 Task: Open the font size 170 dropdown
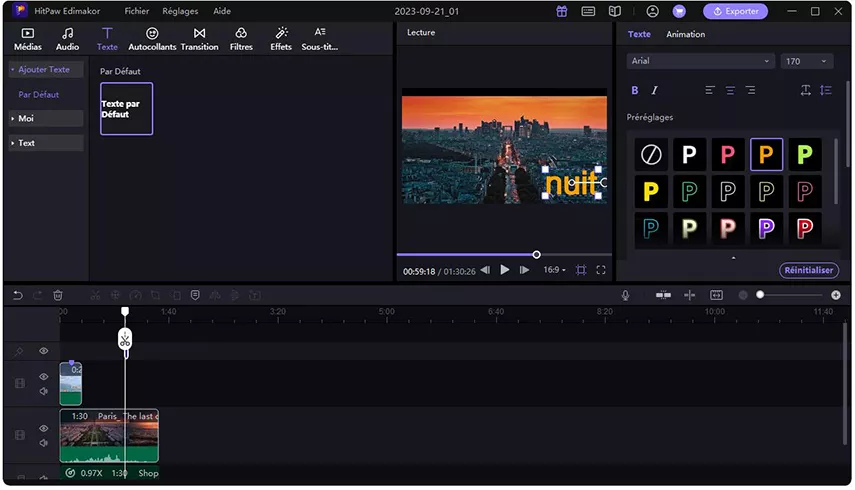point(807,61)
